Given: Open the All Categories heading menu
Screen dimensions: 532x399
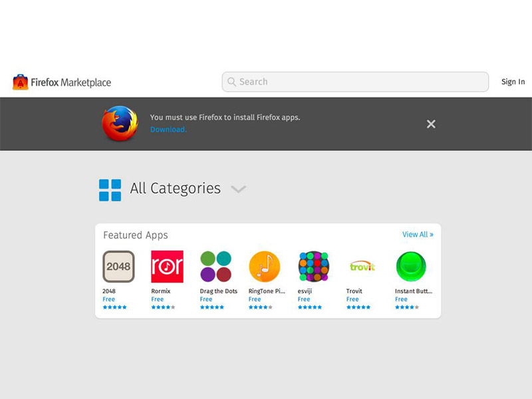Looking at the screenshot, I should pyautogui.click(x=175, y=189).
